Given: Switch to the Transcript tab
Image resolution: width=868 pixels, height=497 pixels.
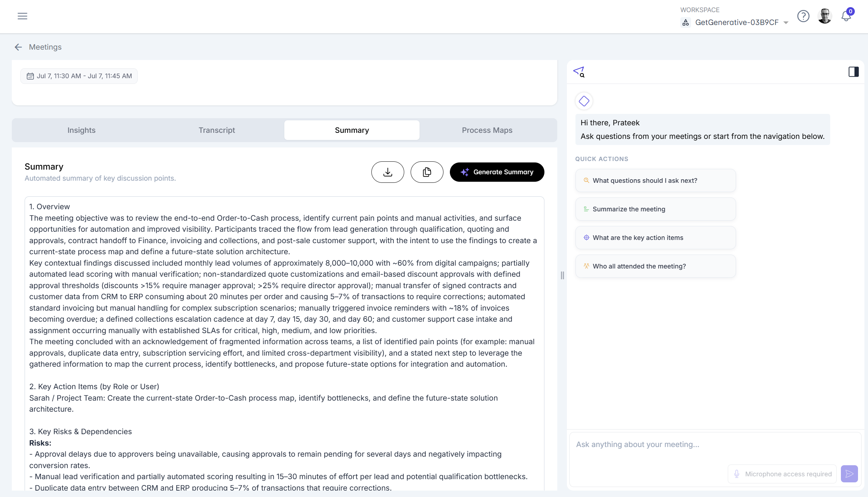Looking at the screenshot, I should (217, 130).
